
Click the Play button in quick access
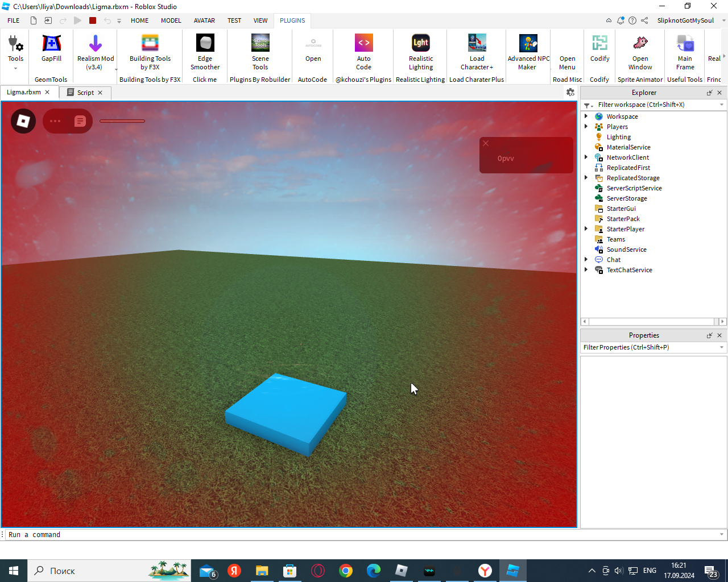(x=78, y=20)
